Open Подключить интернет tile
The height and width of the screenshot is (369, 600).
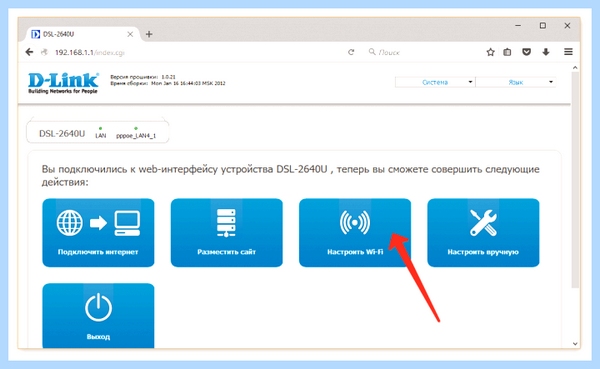coord(98,232)
